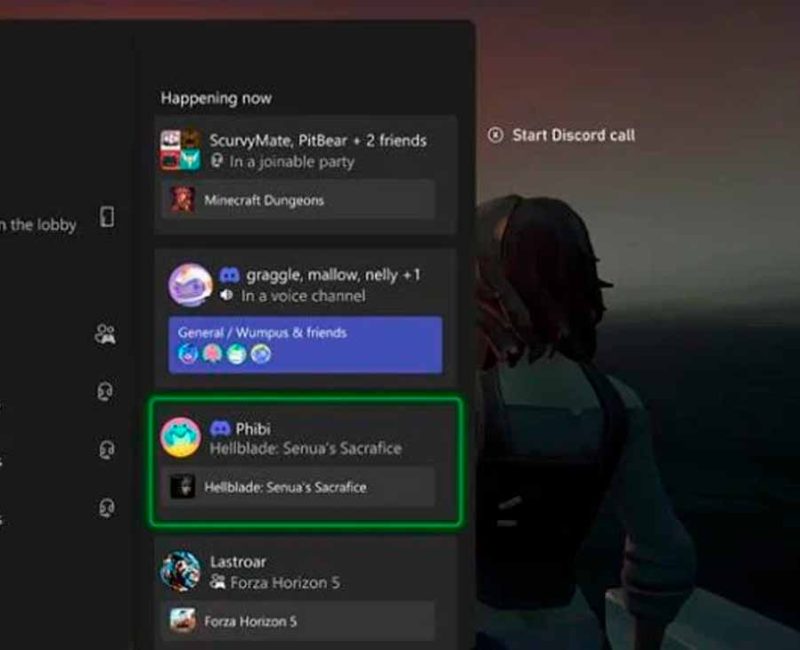Click the graggle group astronaut avatar
The width and height of the screenshot is (800, 650).
coord(190,285)
